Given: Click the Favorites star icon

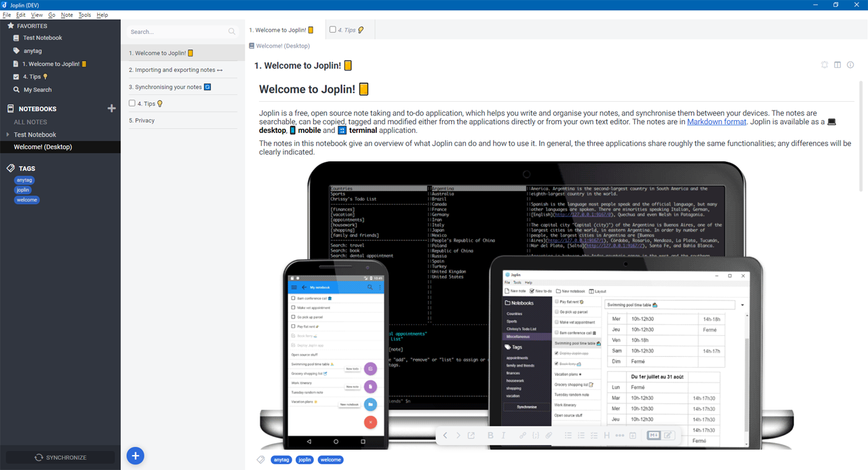Looking at the screenshot, I should coord(11,26).
